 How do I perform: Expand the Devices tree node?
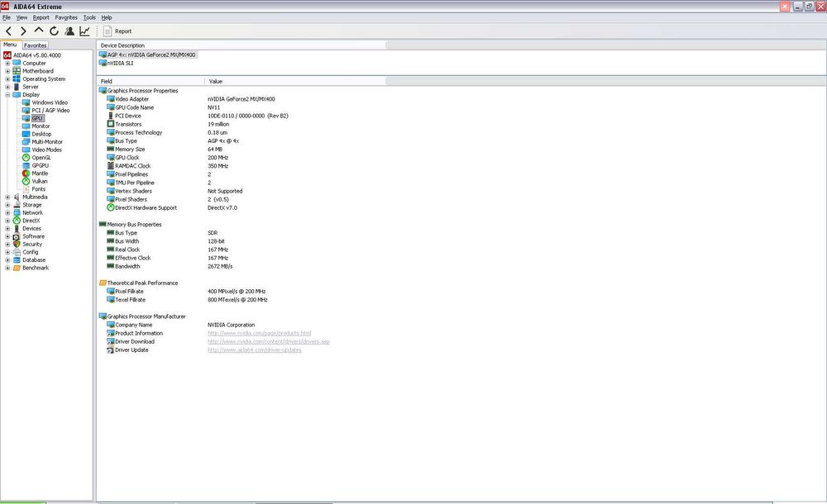point(7,229)
